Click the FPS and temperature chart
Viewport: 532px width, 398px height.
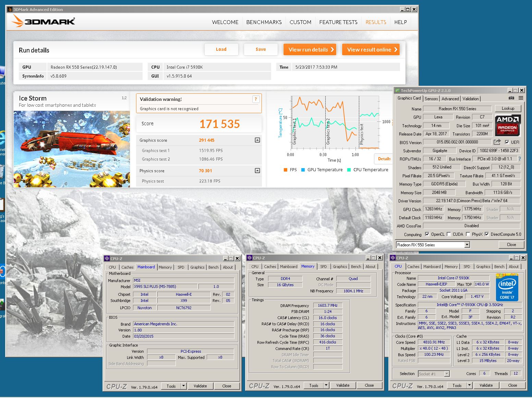335,122
